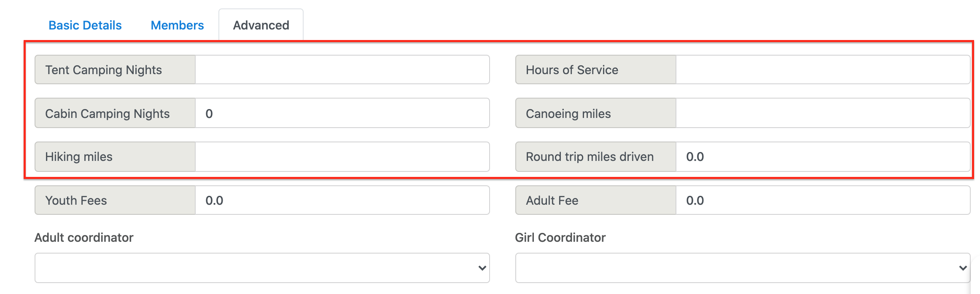Screen dimensions: 980x294
Task: Click the Round trip miles driven field
Action: (822, 157)
